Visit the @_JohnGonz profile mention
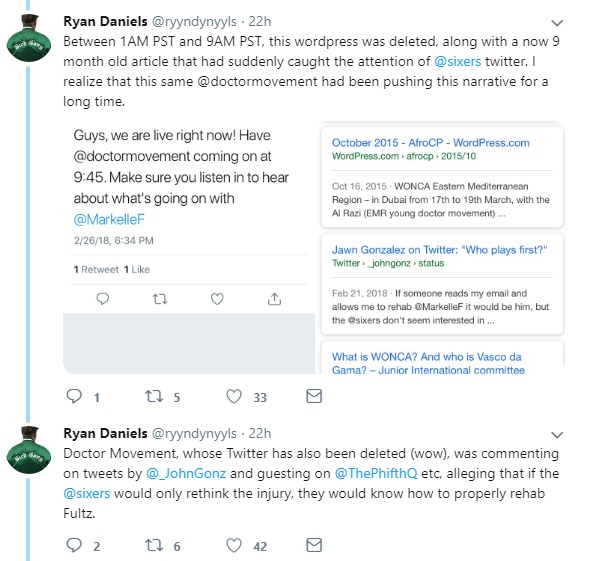This screenshot has width=593, height=561. 186,474
